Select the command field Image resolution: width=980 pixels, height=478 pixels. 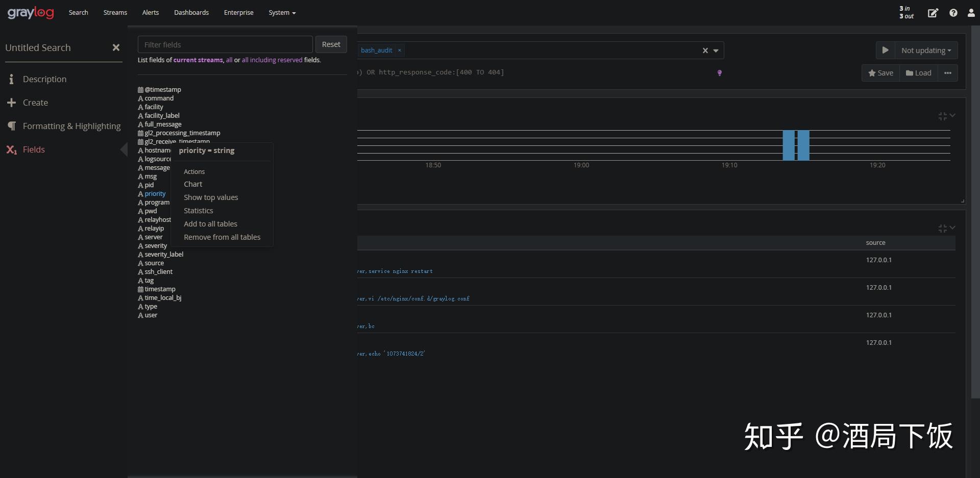point(159,98)
